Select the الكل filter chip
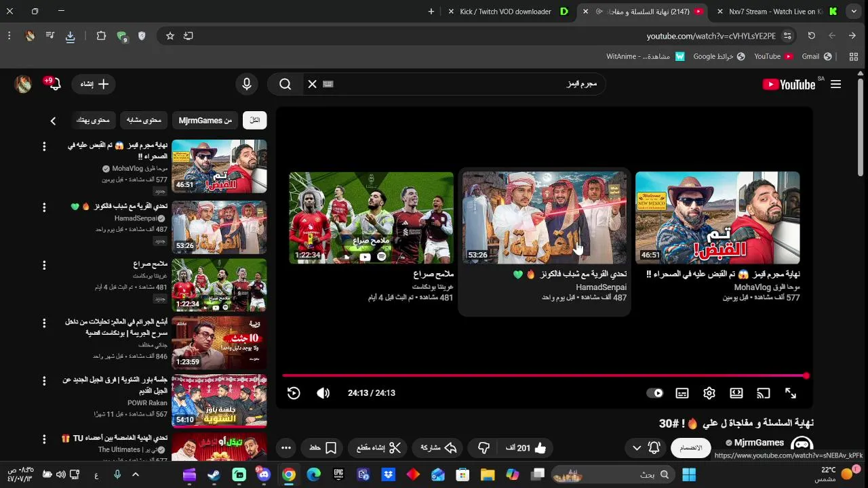The image size is (868, 488). (255, 120)
